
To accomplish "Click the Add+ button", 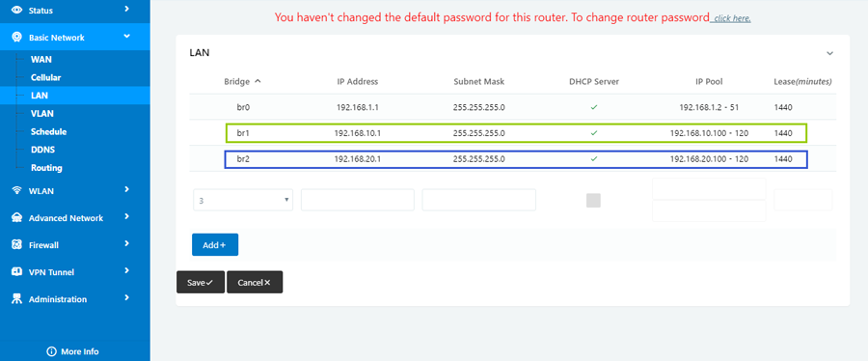I will (215, 245).
